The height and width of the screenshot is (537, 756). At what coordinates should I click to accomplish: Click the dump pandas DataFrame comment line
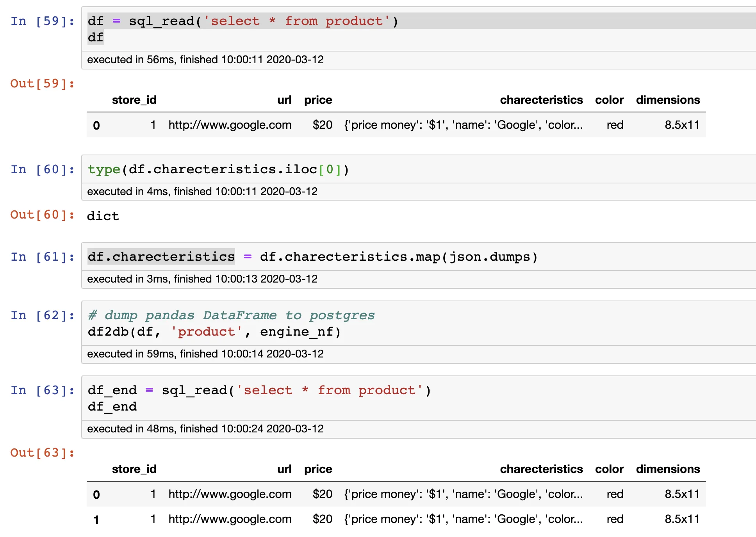tap(231, 315)
